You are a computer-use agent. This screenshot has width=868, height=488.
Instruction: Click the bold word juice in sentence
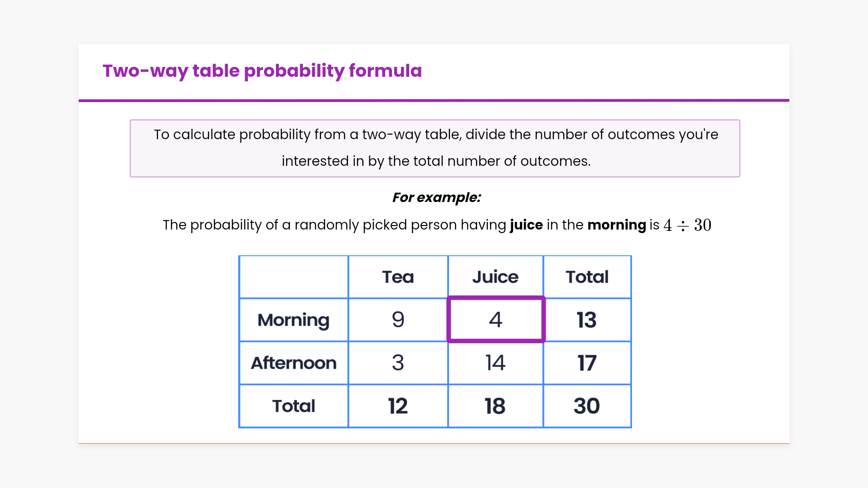[x=526, y=225]
